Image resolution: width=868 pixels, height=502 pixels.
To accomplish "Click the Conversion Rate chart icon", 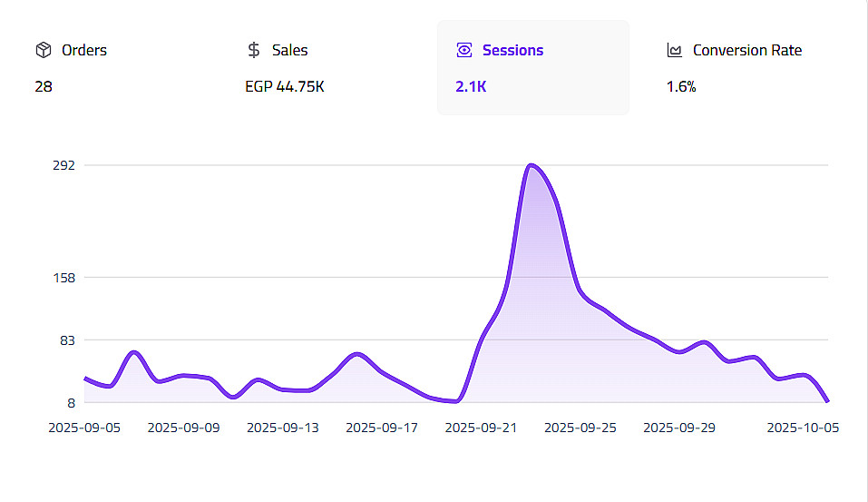I will 674,50.
